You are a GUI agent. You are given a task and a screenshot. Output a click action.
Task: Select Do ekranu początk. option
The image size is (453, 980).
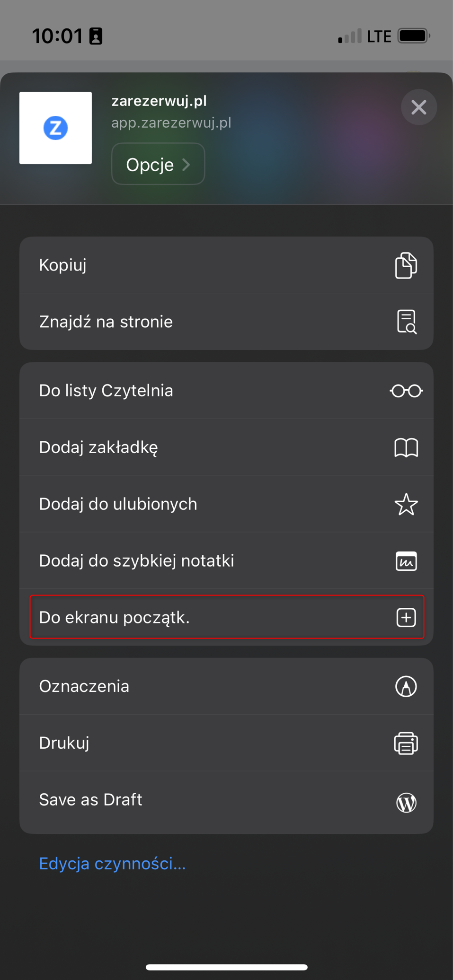click(x=115, y=618)
